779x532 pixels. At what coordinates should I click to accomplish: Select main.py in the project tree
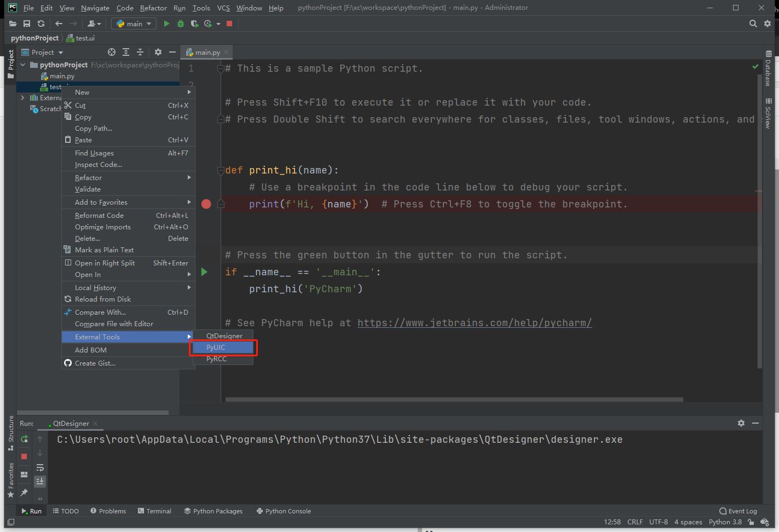(62, 76)
